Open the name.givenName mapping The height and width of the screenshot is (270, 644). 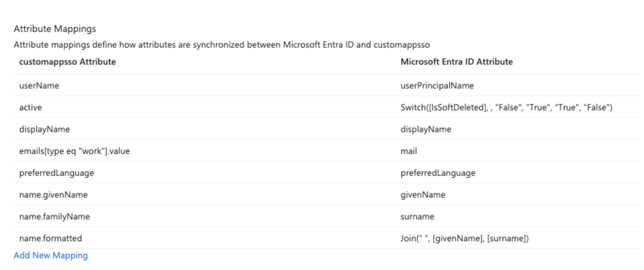pyautogui.click(x=53, y=195)
